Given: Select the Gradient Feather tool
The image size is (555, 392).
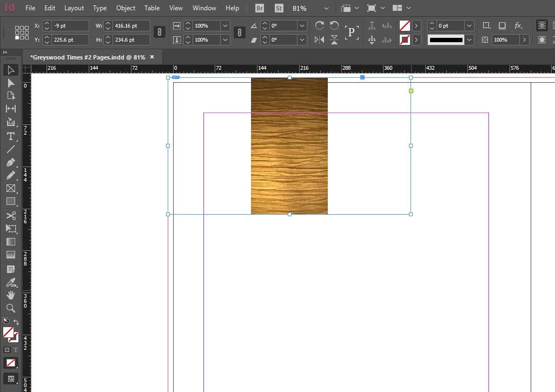Looking at the screenshot, I should (11, 255).
